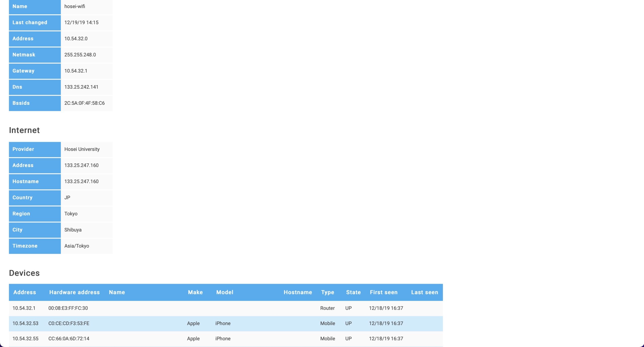Screen dimensions: 644x347
Task: Click the Address column header in Devices
Action: (25, 292)
